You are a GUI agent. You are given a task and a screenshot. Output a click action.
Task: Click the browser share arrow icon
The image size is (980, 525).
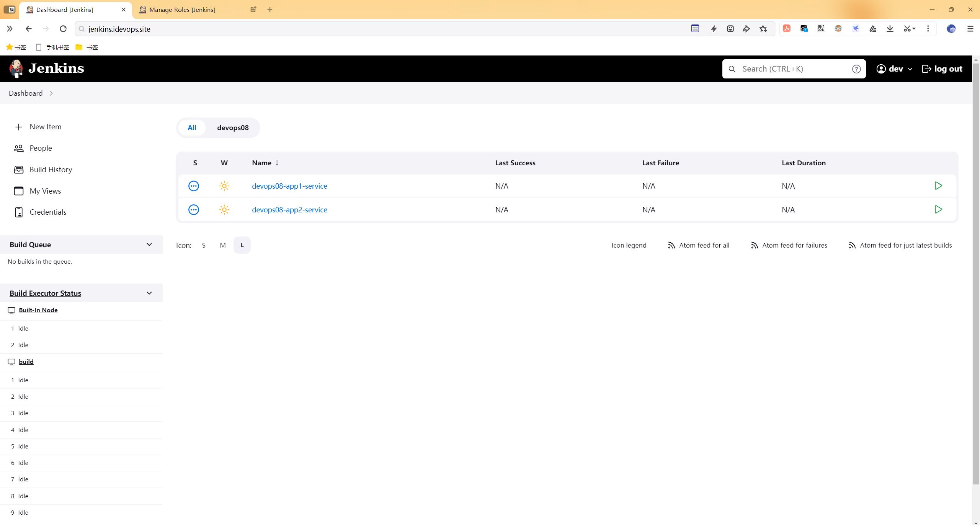coord(746,29)
